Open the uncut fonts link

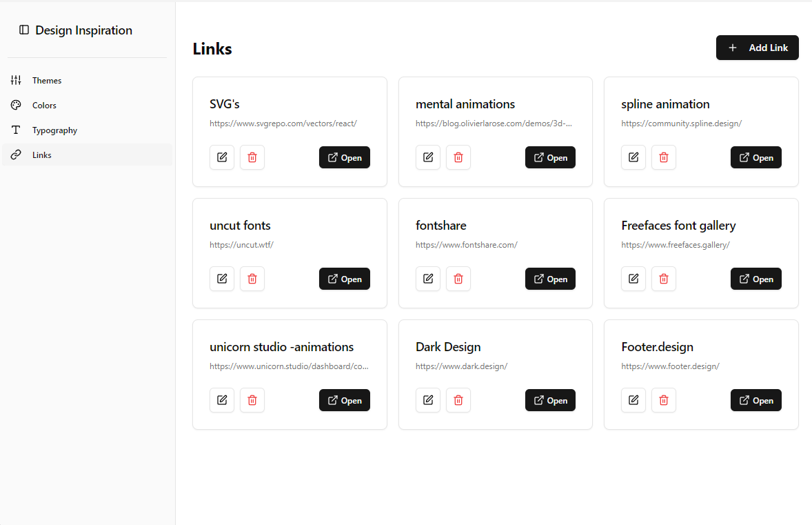[345, 279]
